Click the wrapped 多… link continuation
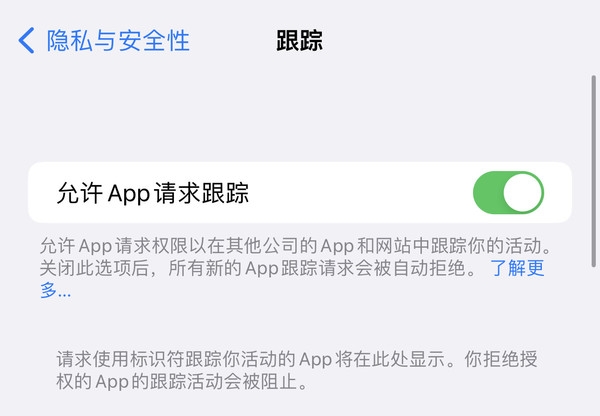 pos(56,290)
